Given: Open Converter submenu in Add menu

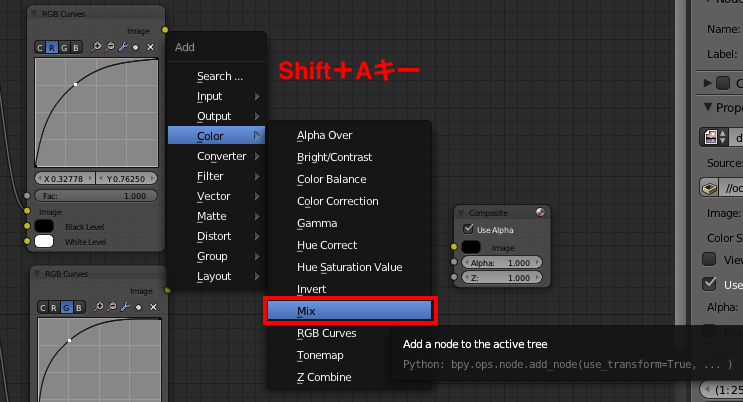Looking at the screenshot, I should [217, 156].
